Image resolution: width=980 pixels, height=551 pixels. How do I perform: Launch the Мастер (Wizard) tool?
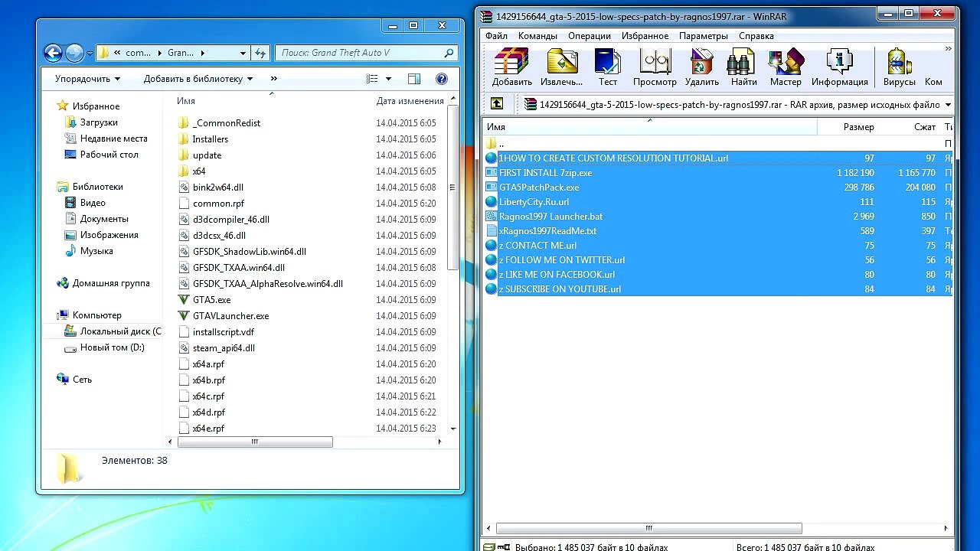[786, 67]
